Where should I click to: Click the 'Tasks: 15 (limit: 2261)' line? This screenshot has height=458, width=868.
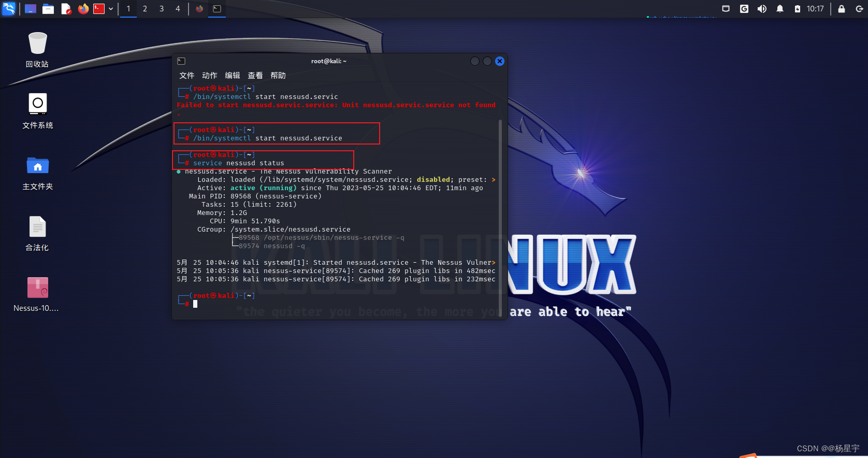249,205
